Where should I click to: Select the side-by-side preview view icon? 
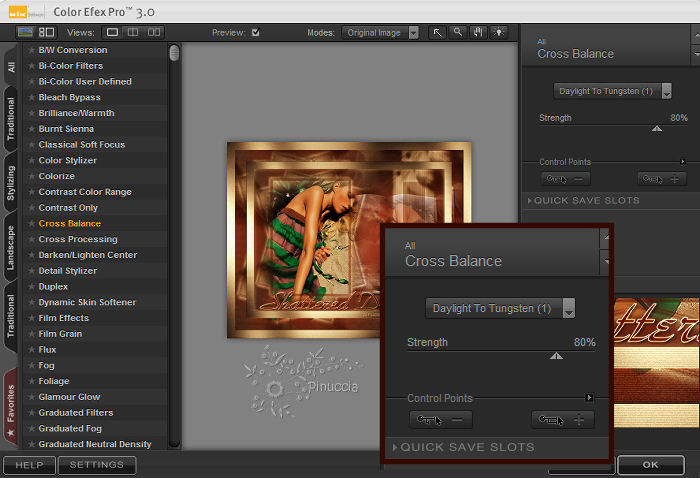pos(154,32)
